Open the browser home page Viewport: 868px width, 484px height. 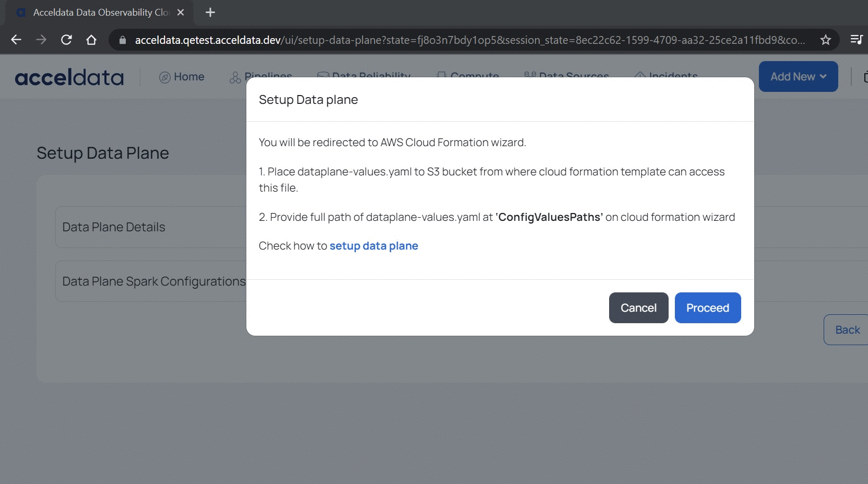(91, 40)
